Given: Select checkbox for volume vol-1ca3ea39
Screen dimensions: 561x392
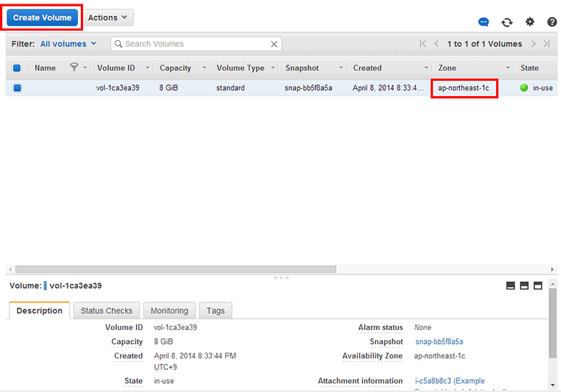Looking at the screenshot, I should tap(17, 88).
